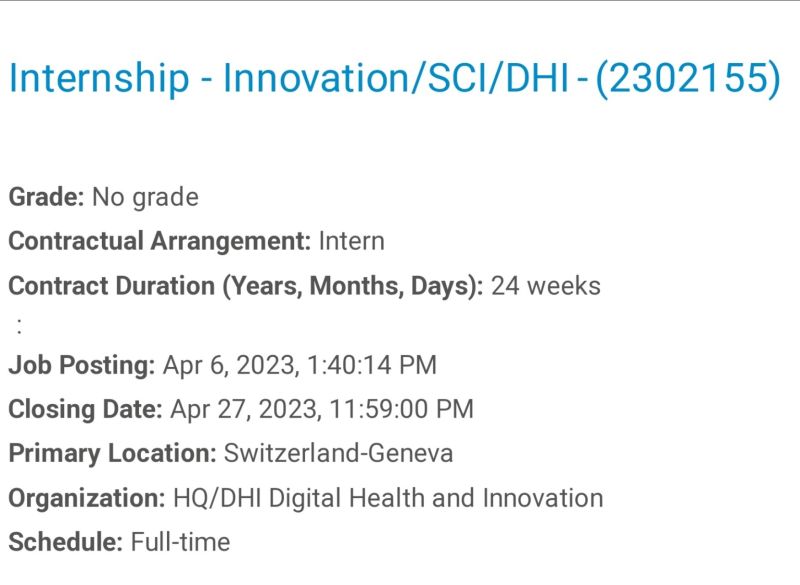
Task: Click the job number (2302155) in title
Action: pyautogui.click(x=688, y=78)
